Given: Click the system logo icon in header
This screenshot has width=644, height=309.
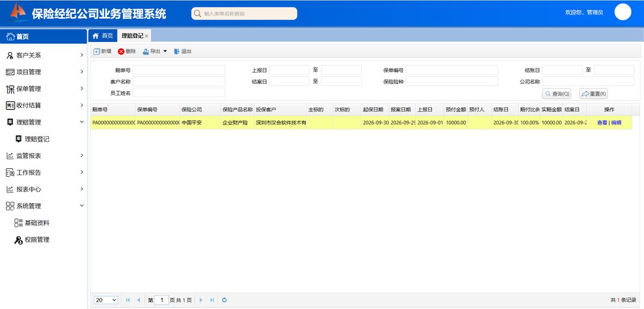Looking at the screenshot, I should click(x=18, y=12).
